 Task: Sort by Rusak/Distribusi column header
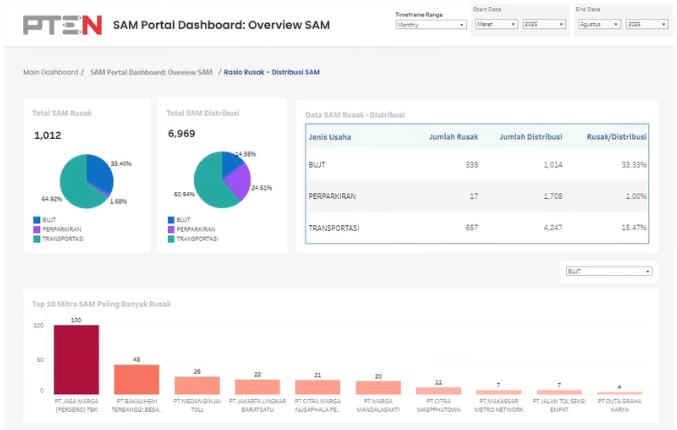tap(617, 137)
